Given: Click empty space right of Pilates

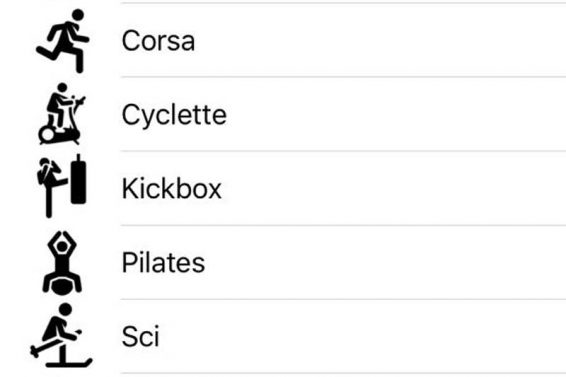Looking at the screenshot, I should coord(386,262).
